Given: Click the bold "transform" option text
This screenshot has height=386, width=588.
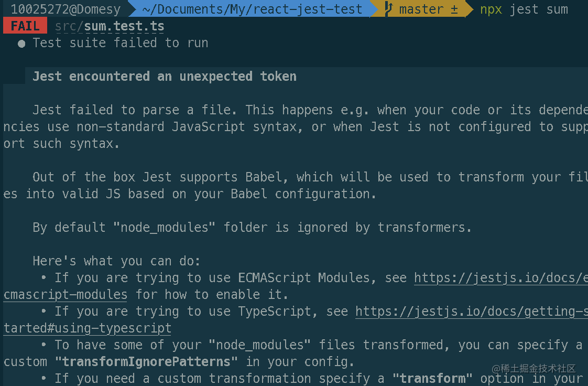Looking at the screenshot, I should coord(433,379).
